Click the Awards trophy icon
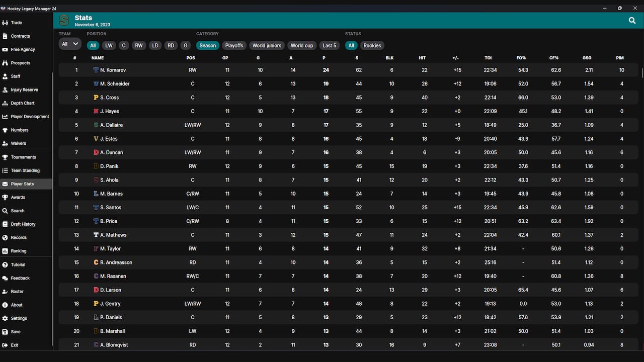 [x=5, y=197]
